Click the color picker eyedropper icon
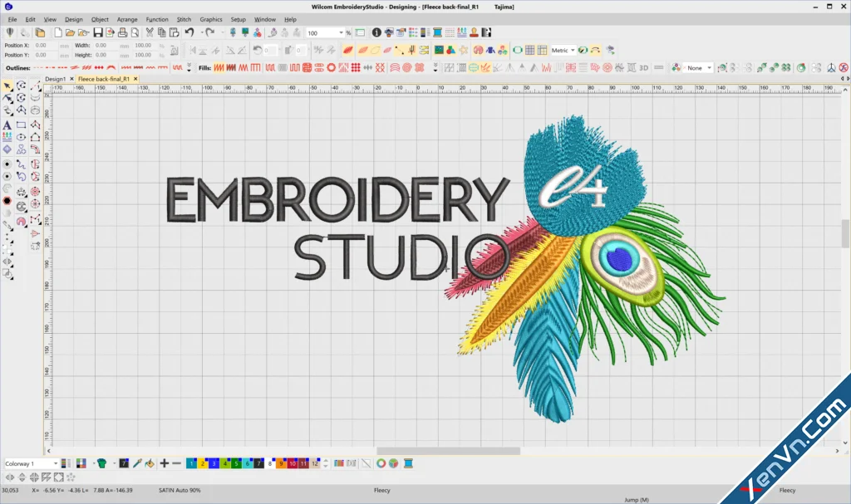Screen dimensions: 851x504 [137, 463]
